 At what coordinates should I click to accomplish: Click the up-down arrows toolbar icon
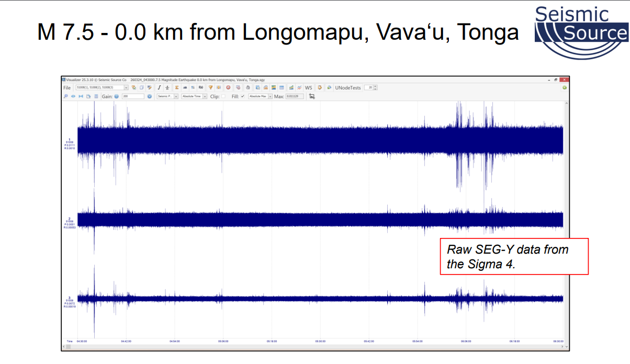click(193, 87)
